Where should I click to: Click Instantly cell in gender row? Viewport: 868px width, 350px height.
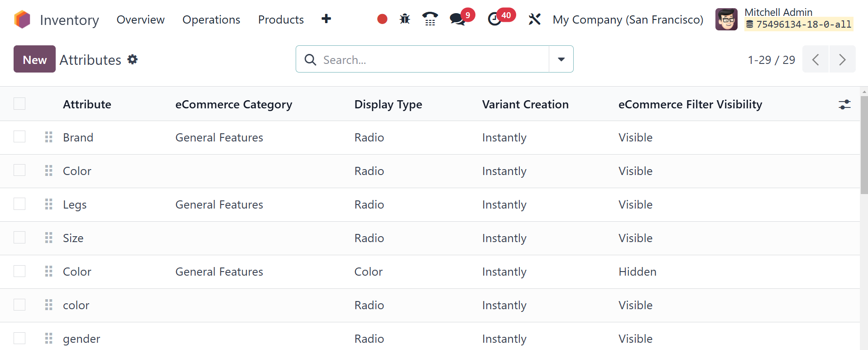point(504,339)
